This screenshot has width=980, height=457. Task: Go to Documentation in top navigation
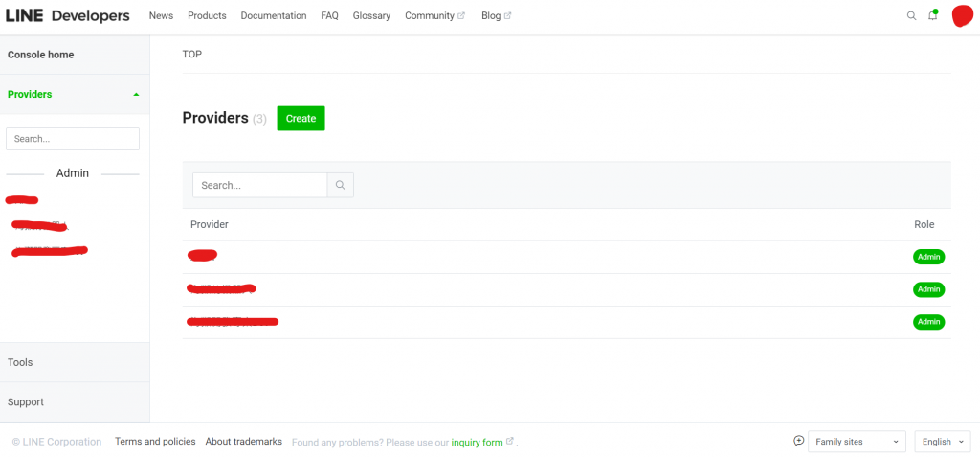274,16
